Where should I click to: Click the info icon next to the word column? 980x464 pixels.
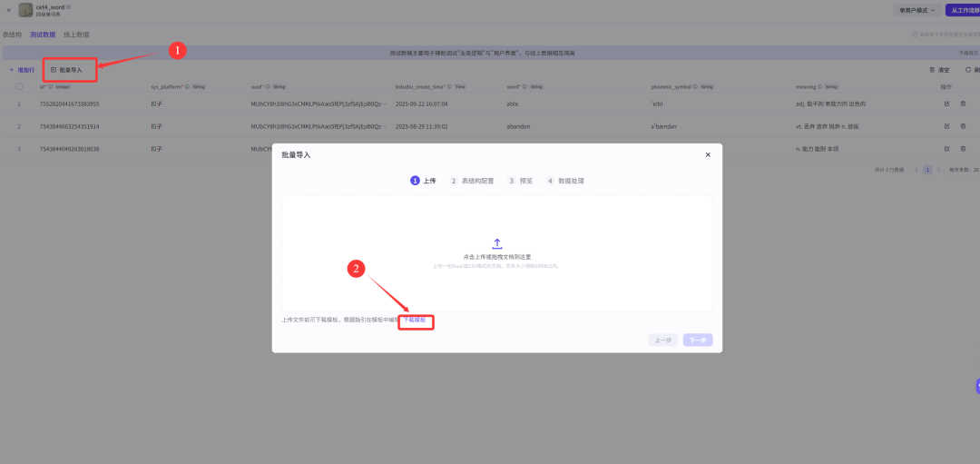tap(525, 87)
